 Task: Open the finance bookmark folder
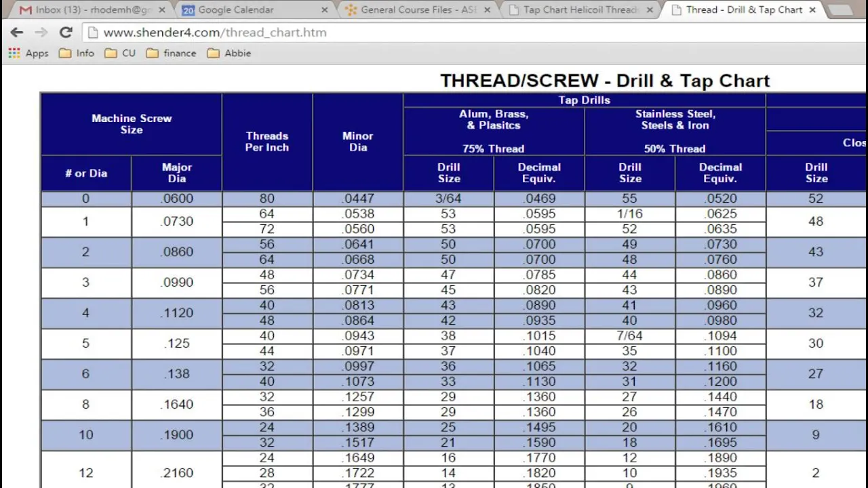[x=172, y=53]
